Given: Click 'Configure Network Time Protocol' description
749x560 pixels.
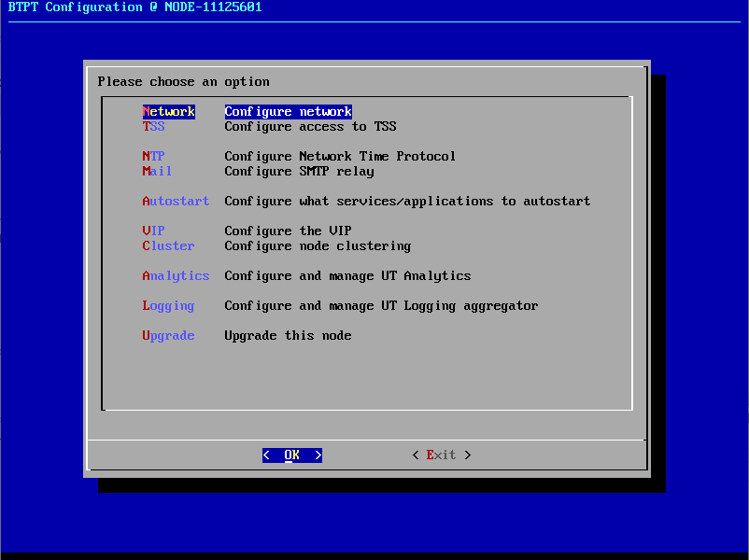Looking at the screenshot, I should pyautogui.click(x=340, y=156).
